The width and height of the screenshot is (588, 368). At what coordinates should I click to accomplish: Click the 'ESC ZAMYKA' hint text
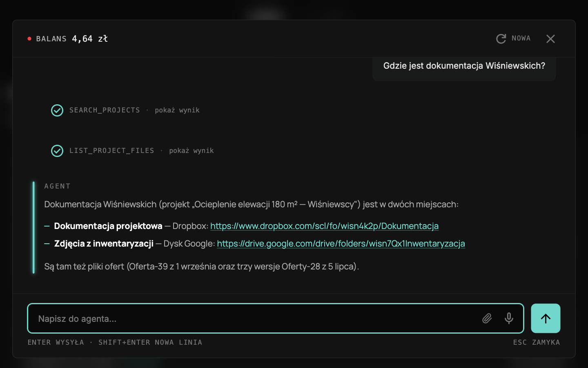click(x=537, y=342)
